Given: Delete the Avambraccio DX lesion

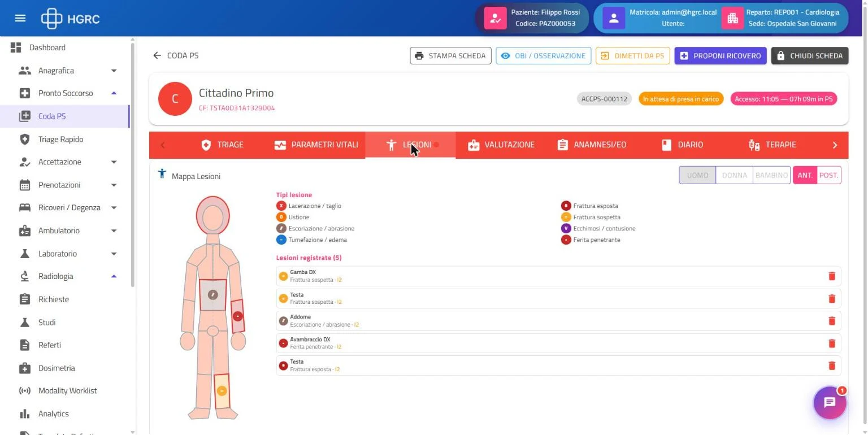Looking at the screenshot, I should pyautogui.click(x=831, y=343).
